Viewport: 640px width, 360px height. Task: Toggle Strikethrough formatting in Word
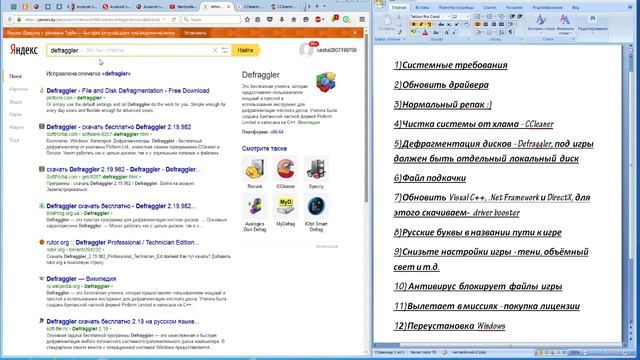click(441, 24)
